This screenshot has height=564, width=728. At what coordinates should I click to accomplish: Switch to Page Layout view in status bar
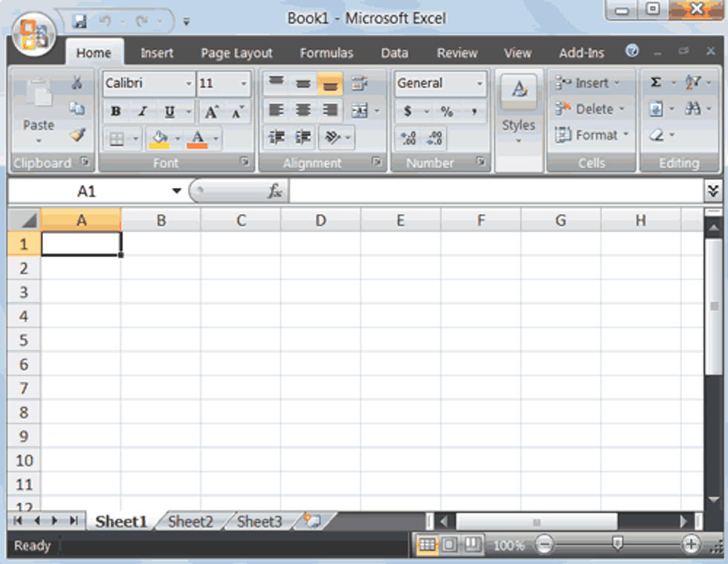(450, 545)
